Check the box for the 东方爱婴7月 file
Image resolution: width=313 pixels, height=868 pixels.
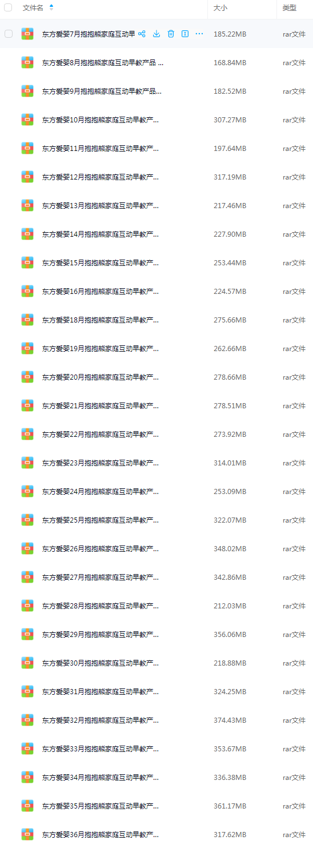pyautogui.click(x=9, y=34)
